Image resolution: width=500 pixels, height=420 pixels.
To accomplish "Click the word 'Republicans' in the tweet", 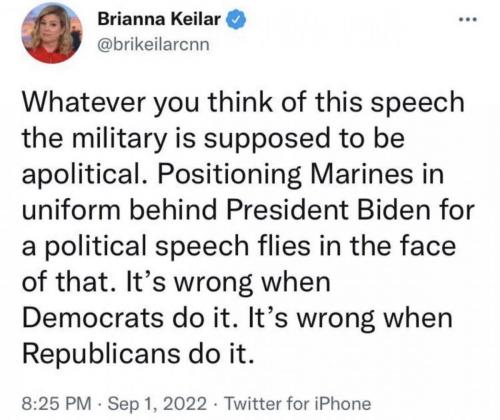I will 101,355.
